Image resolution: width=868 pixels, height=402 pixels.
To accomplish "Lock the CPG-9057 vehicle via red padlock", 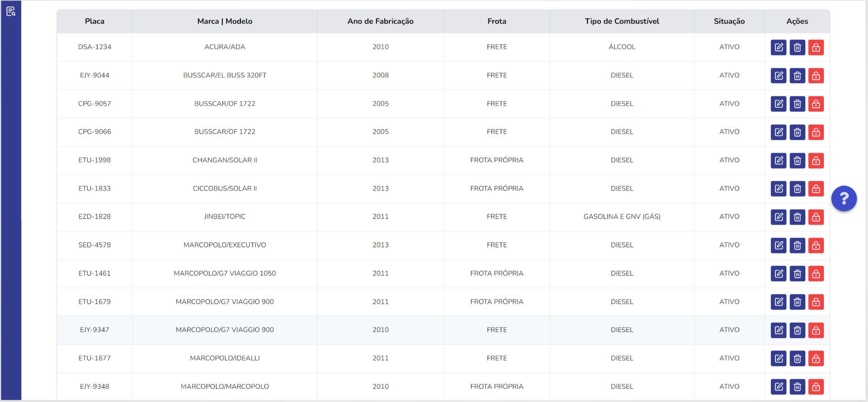I will [x=816, y=104].
